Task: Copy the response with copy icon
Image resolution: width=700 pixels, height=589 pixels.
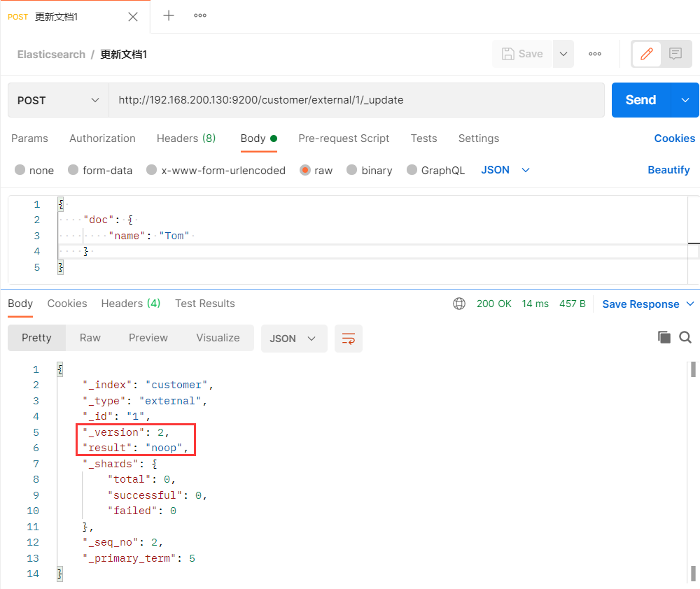Action: tap(664, 337)
